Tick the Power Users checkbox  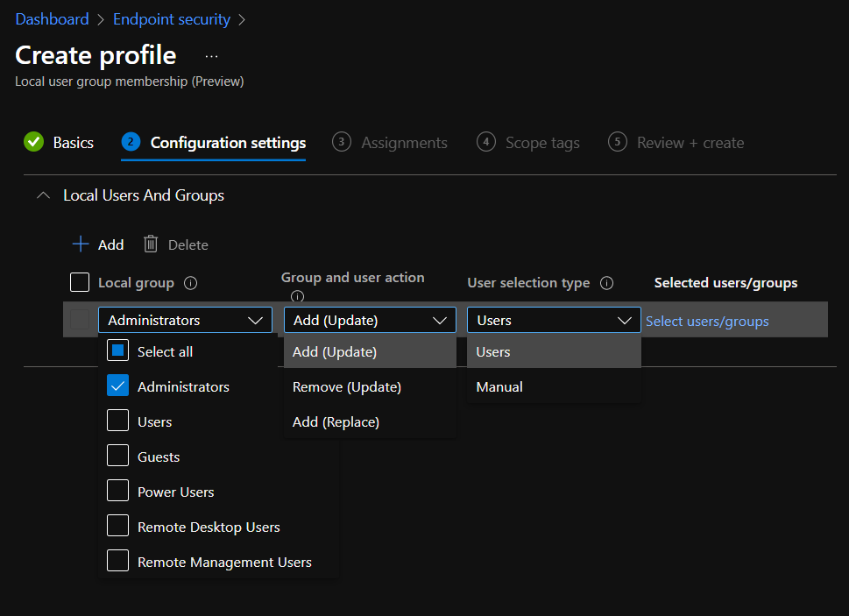[x=118, y=492]
